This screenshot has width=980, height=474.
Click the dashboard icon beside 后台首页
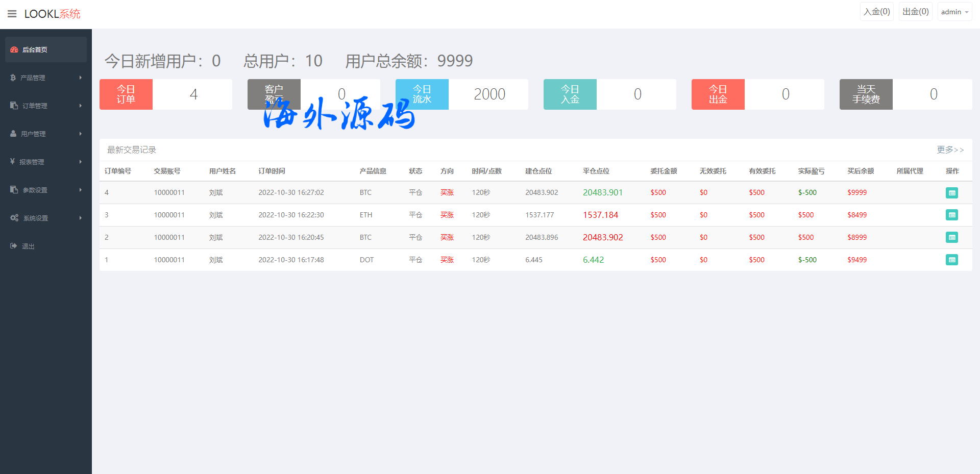[x=14, y=49]
